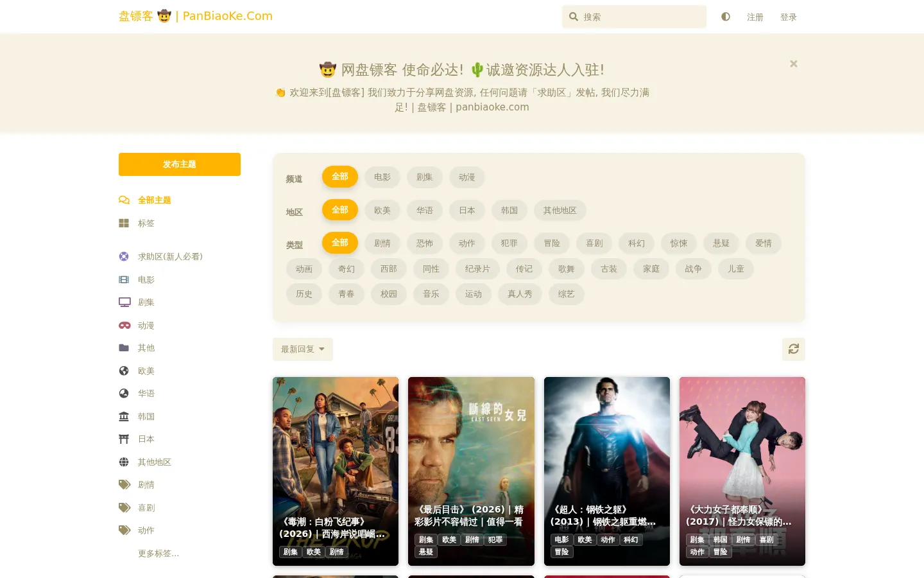Image resolution: width=924 pixels, height=578 pixels.
Task: Open the 注册 link in header
Action: (x=755, y=17)
